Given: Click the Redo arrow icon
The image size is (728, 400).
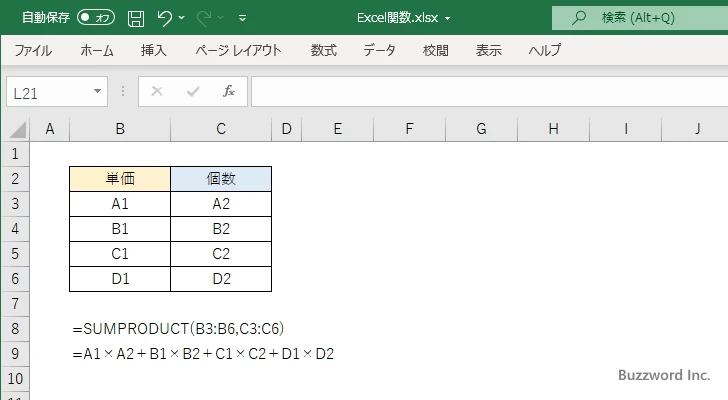Looking at the screenshot, I should (x=204, y=18).
